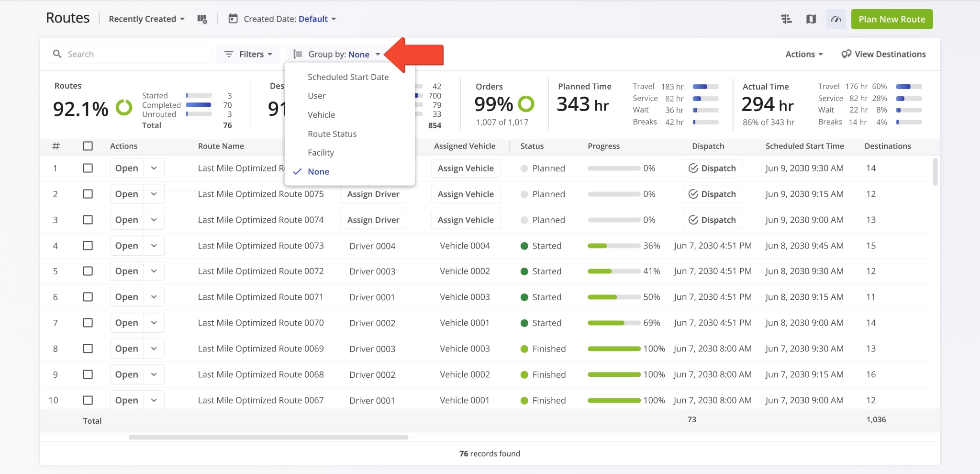The width and height of the screenshot is (980, 474).
Task: Select the dashboard gauge view icon
Action: pyautogui.click(x=835, y=19)
